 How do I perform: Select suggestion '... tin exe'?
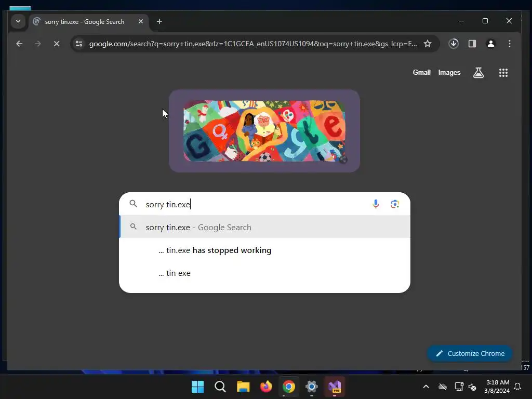click(x=264, y=273)
